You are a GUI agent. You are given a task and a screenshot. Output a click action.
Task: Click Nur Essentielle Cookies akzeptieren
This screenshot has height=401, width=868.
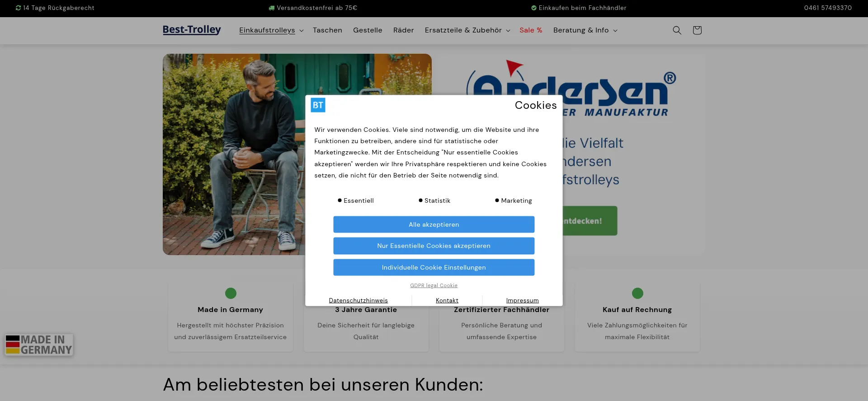click(434, 246)
